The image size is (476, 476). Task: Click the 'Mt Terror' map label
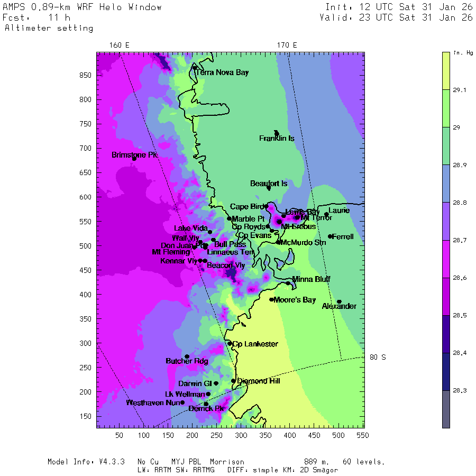click(x=316, y=218)
